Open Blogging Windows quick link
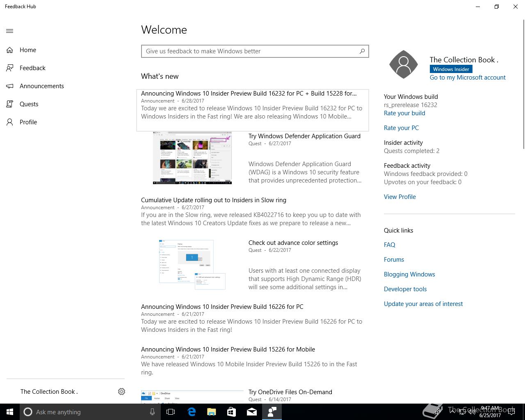 tap(409, 274)
